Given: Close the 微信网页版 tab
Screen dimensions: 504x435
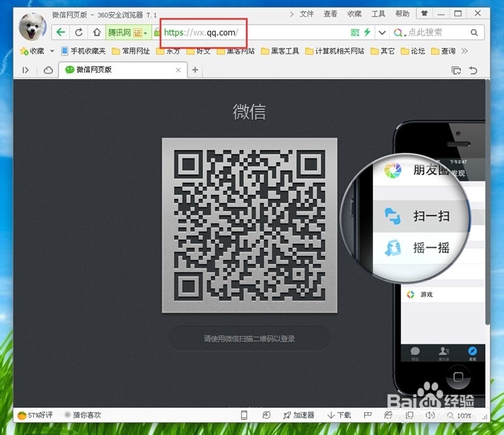Looking at the screenshot, I should 178,70.
